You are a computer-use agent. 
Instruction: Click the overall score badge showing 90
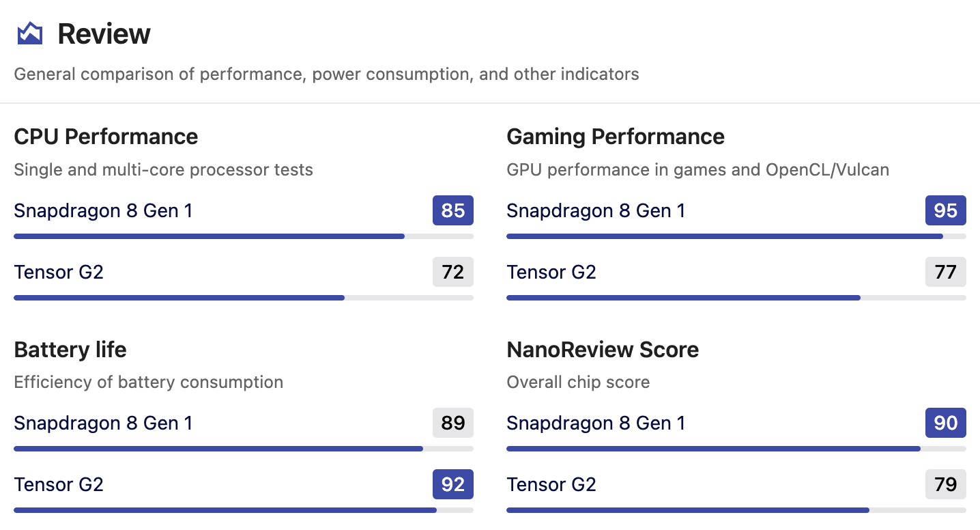[x=946, y=423]
